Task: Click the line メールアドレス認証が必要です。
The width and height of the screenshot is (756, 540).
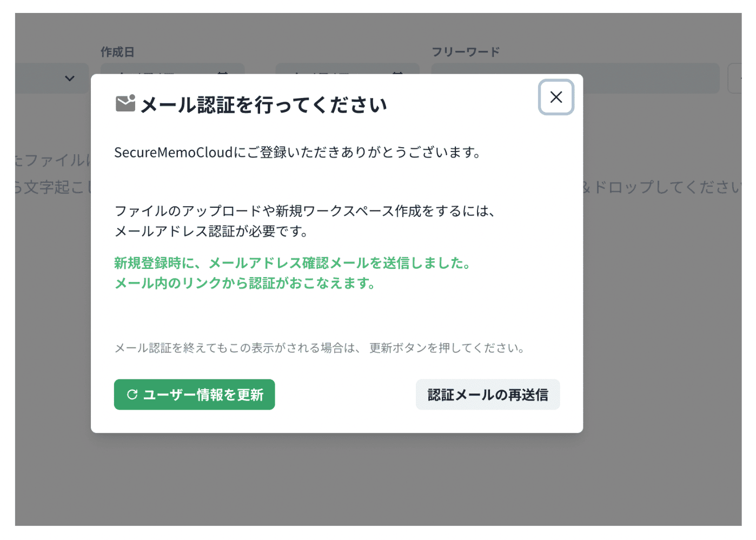Action: [x=211, y=232]
